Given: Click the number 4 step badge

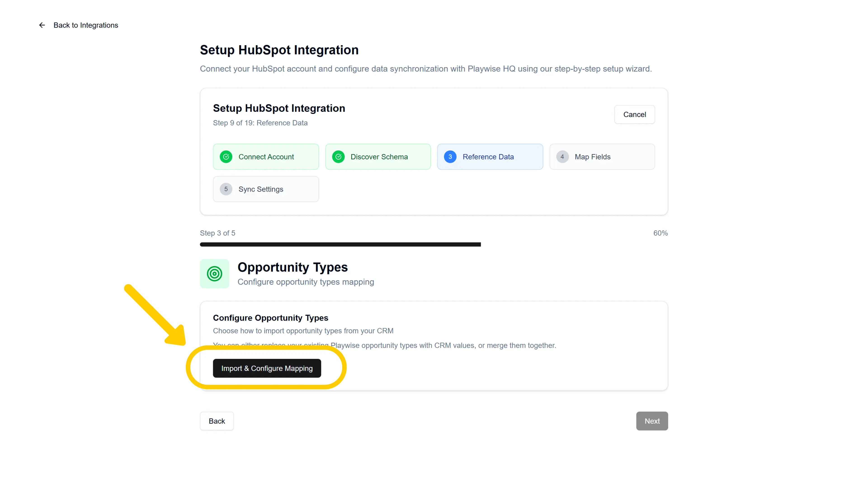Looking at the screenshot, I should pyautogui.click(x=562, y=157).
